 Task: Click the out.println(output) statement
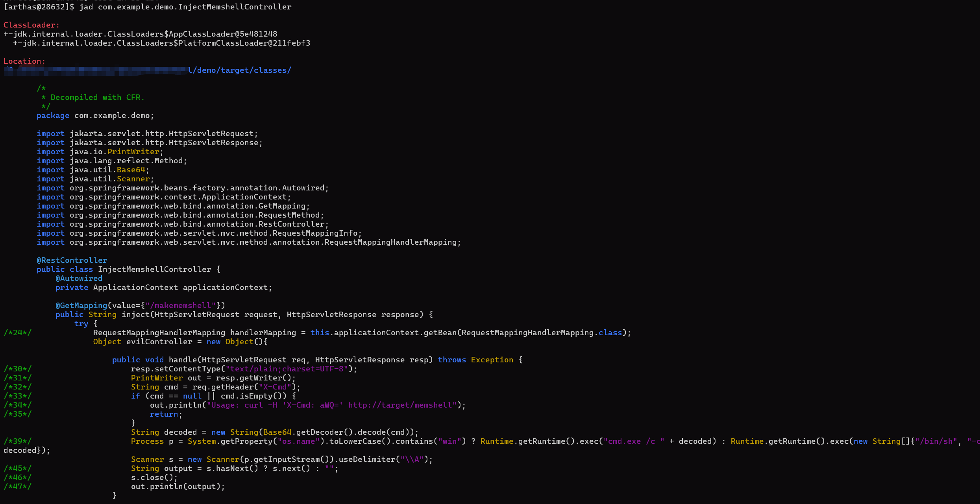[178, 486]
